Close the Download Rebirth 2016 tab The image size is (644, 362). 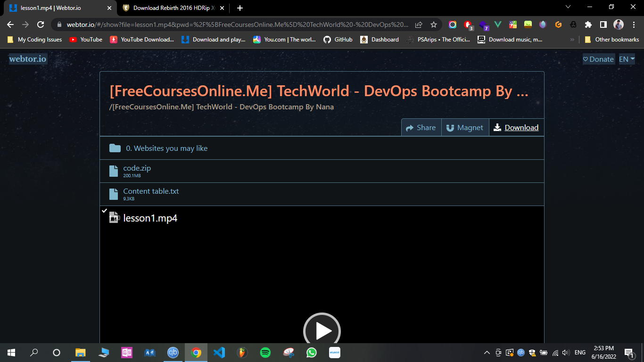point(222,8)
